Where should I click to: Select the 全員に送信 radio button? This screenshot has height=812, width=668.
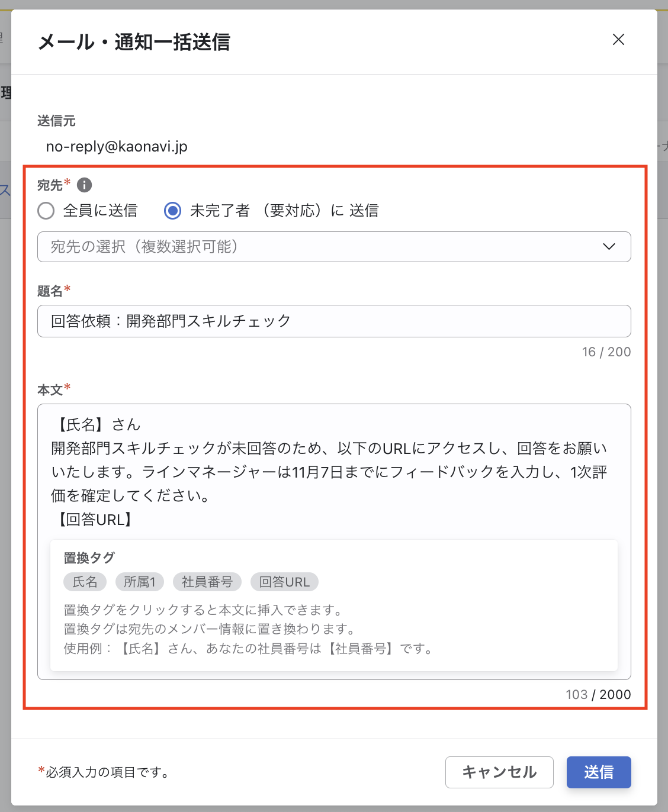(46, 211)
